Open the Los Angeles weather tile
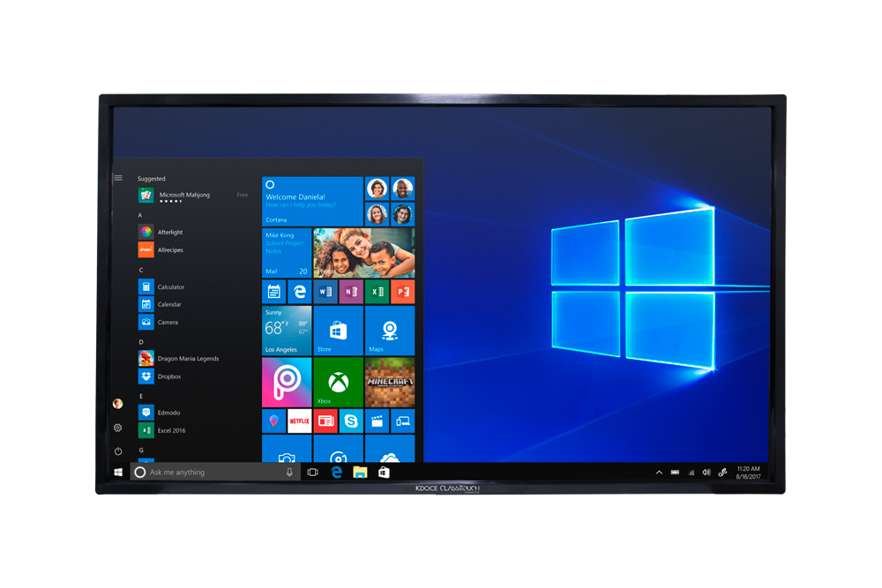 click(x=287, y=331)
